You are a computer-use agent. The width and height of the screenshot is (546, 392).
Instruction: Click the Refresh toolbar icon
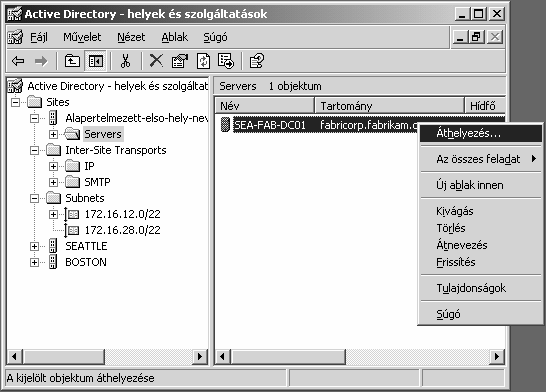coord(203,61)
